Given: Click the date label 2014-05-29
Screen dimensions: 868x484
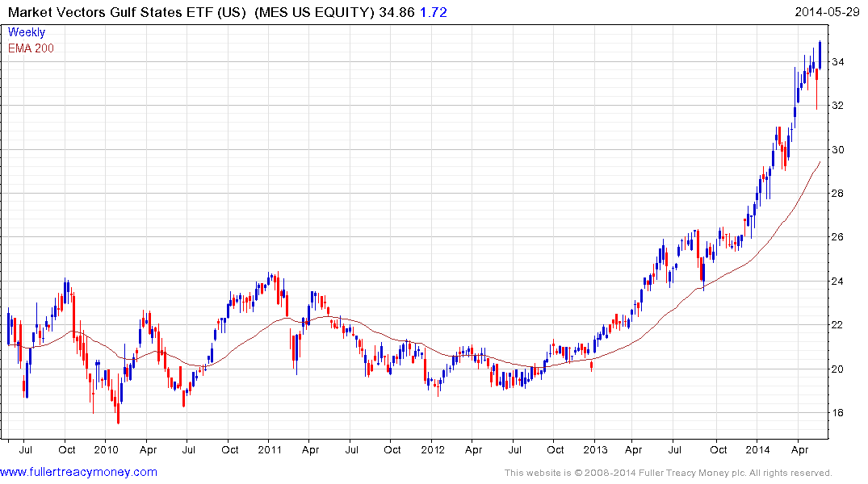Looking at the screenshot, I should tap(827, 11).
